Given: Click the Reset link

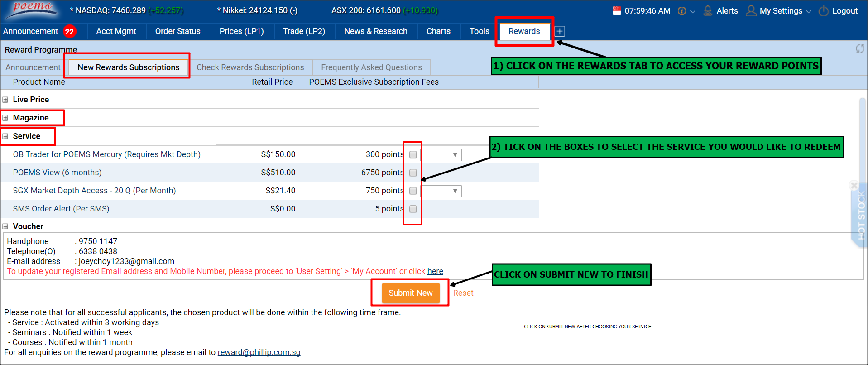Looking at the screenshot, I should pyautogui.click(x=463, y=293).
